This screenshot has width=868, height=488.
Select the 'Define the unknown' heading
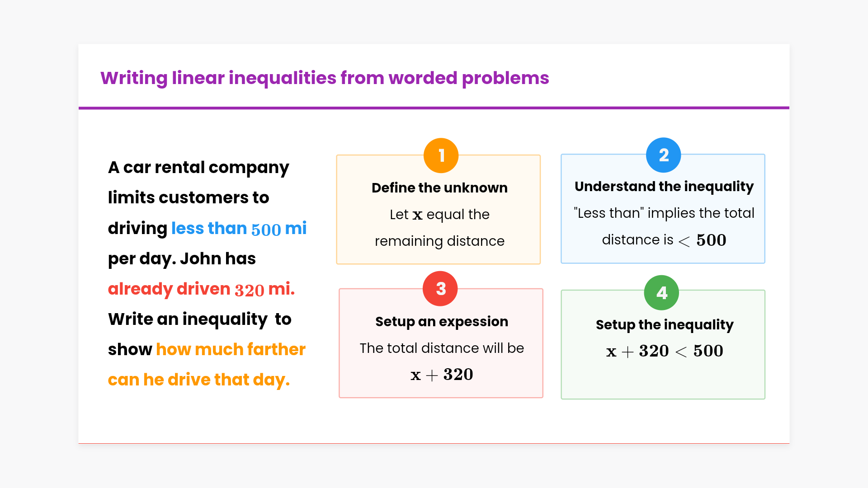(x=439, y=188)
